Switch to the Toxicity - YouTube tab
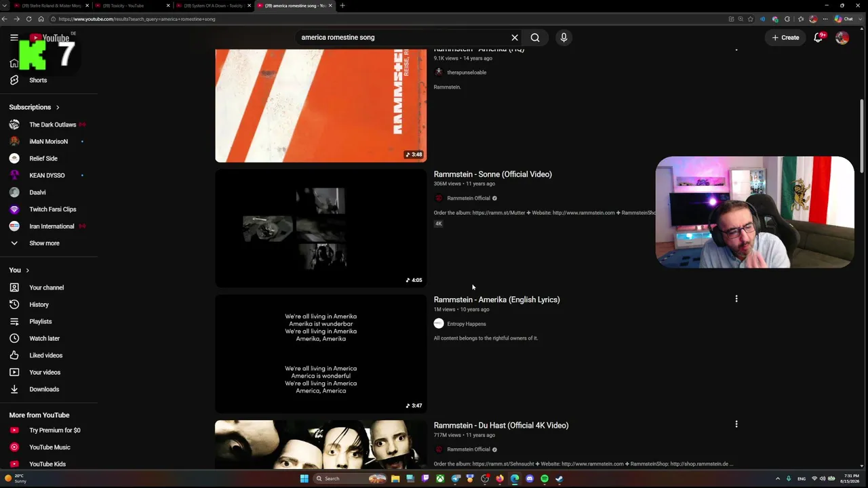 (132, 5)
